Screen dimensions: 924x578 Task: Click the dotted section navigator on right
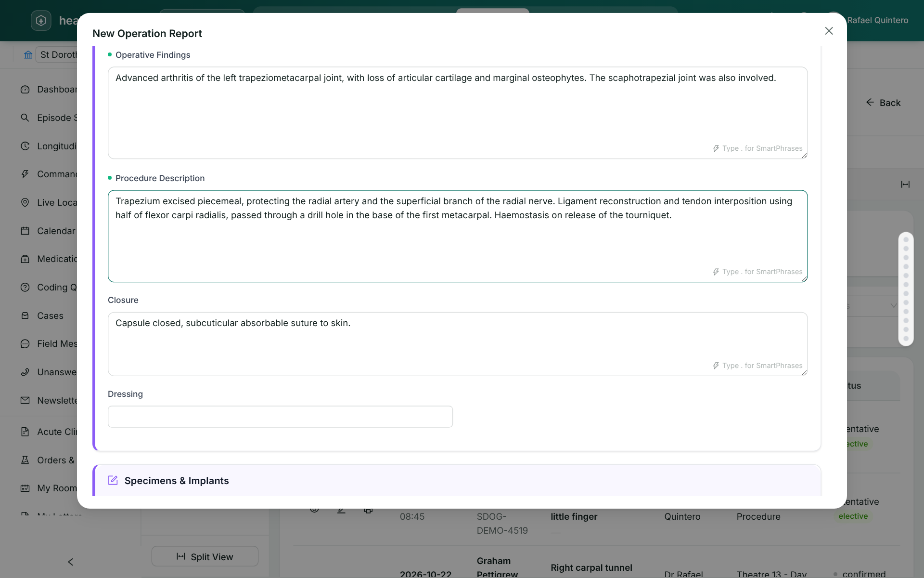tap(906, 289)
